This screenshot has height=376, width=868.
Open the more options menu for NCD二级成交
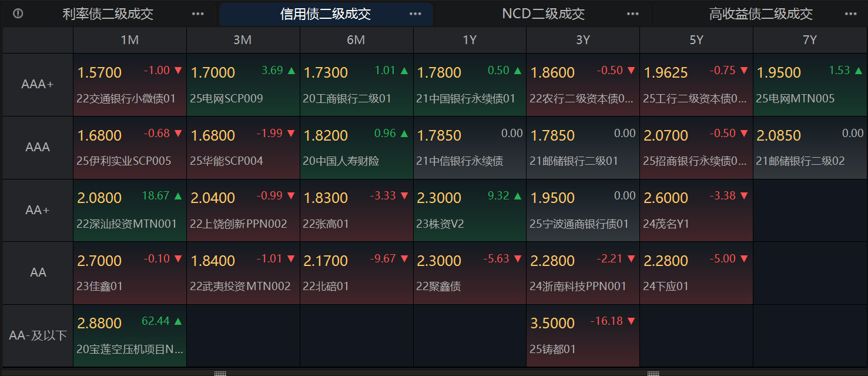(x=632, y=14)
